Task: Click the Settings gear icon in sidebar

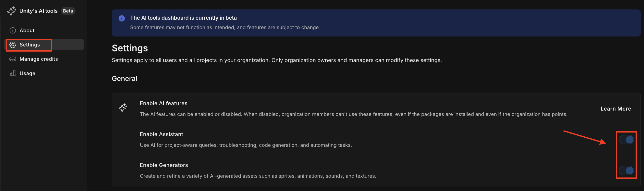Action: coord(13,45)
